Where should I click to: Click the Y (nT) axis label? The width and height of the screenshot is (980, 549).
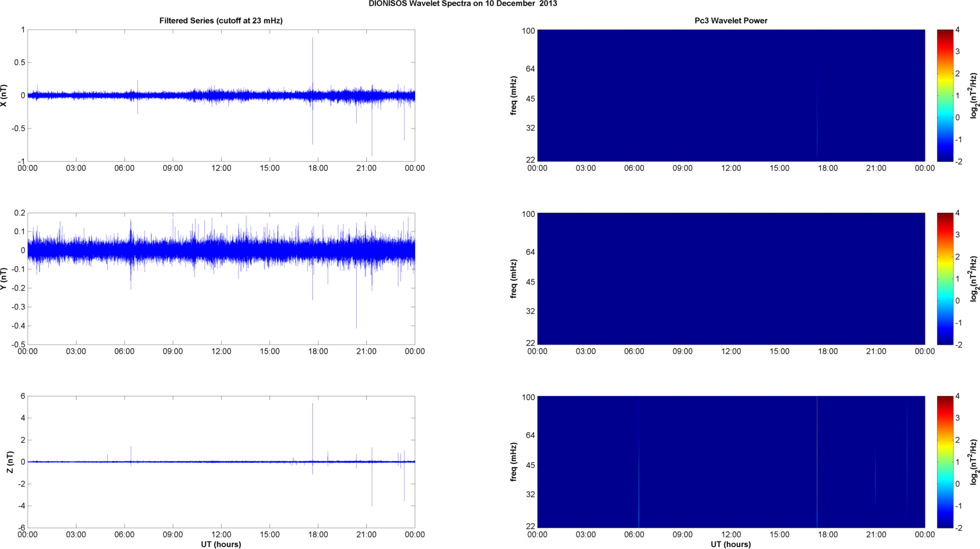coord(4,279)
